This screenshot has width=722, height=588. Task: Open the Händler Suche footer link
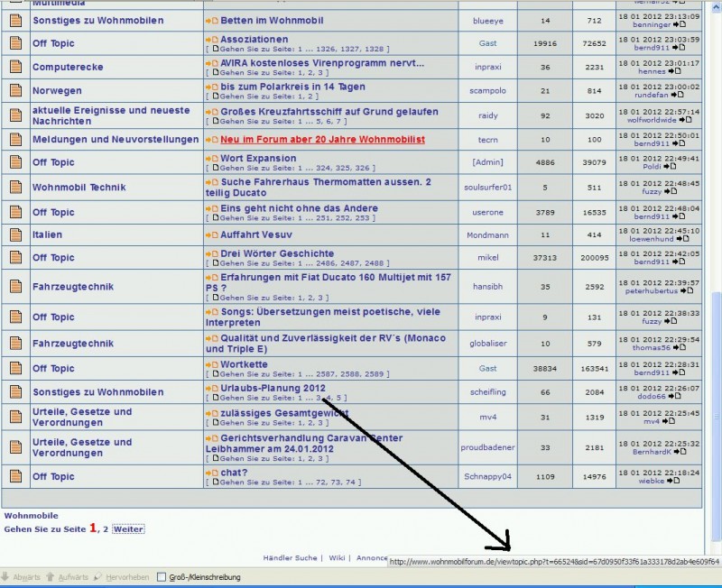(290, 558)
